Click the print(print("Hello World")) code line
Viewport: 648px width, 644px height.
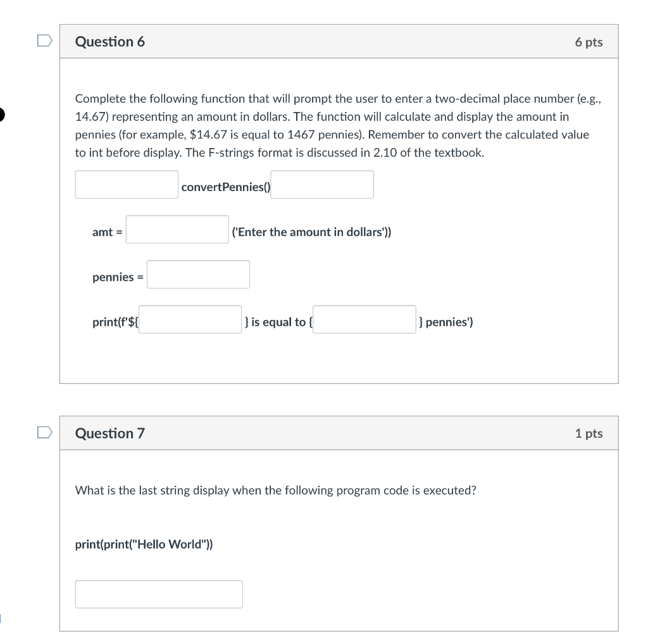tap(144, 543)
